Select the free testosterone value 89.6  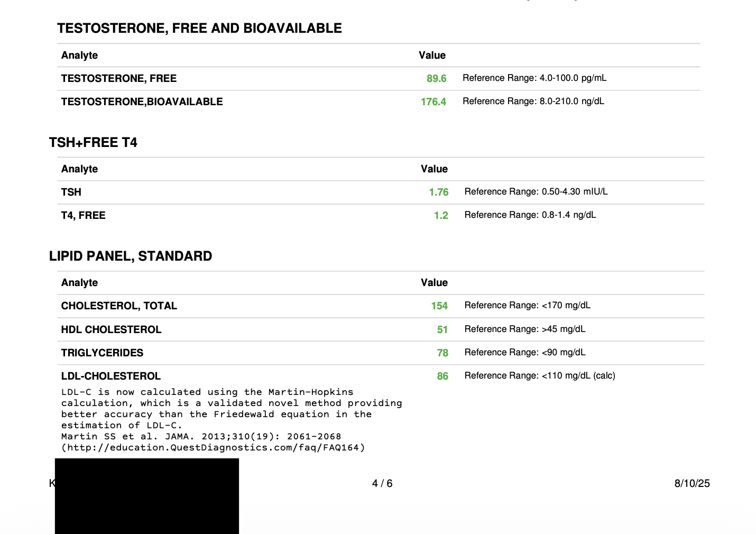tap(437, 78)
